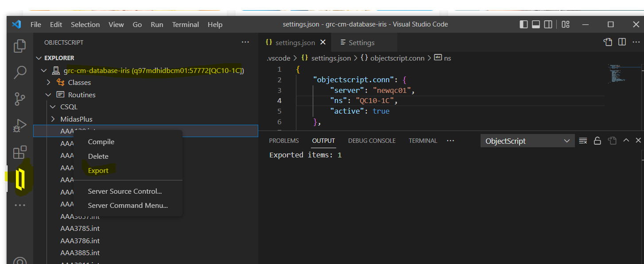
Task: Toggle output scroll lock
Action: [597, 140]
